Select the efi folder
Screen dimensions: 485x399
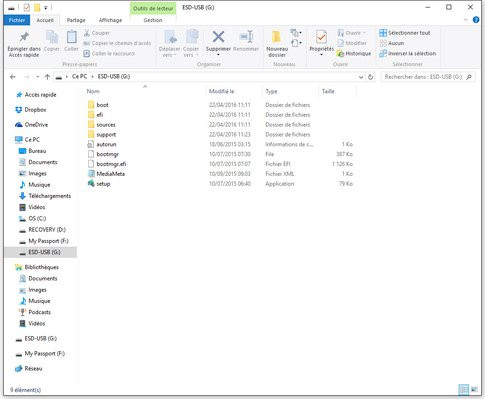100,115
